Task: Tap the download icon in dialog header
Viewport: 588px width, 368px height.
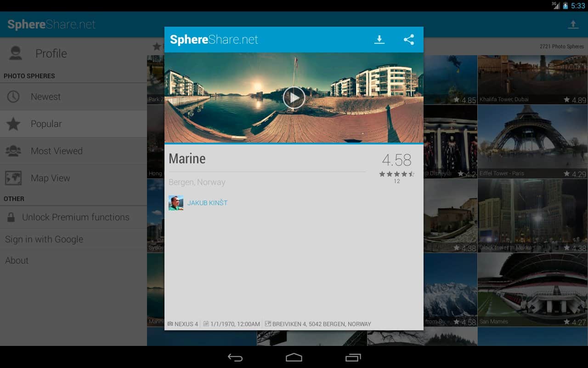Action: point(379,40)
